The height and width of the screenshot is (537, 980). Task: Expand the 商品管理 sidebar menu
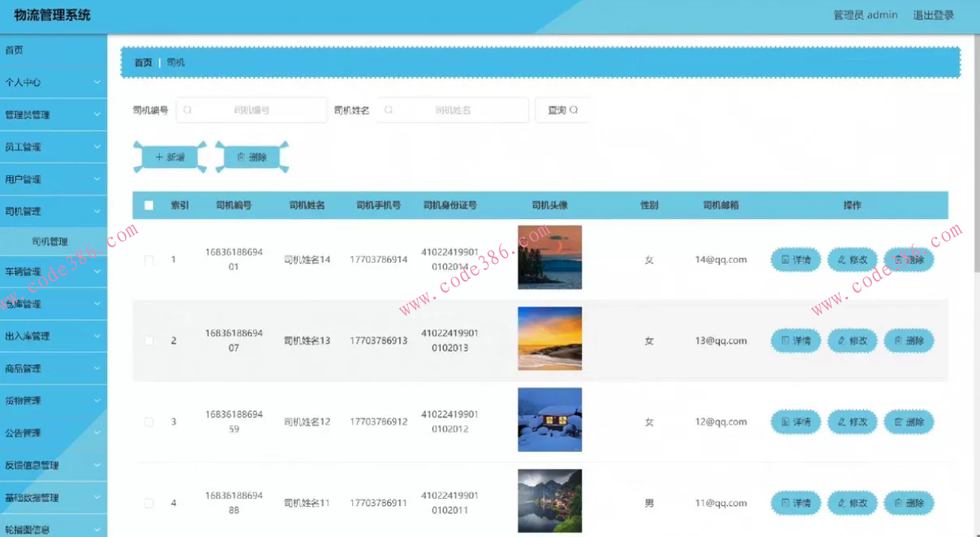click(x=49, y=368)
